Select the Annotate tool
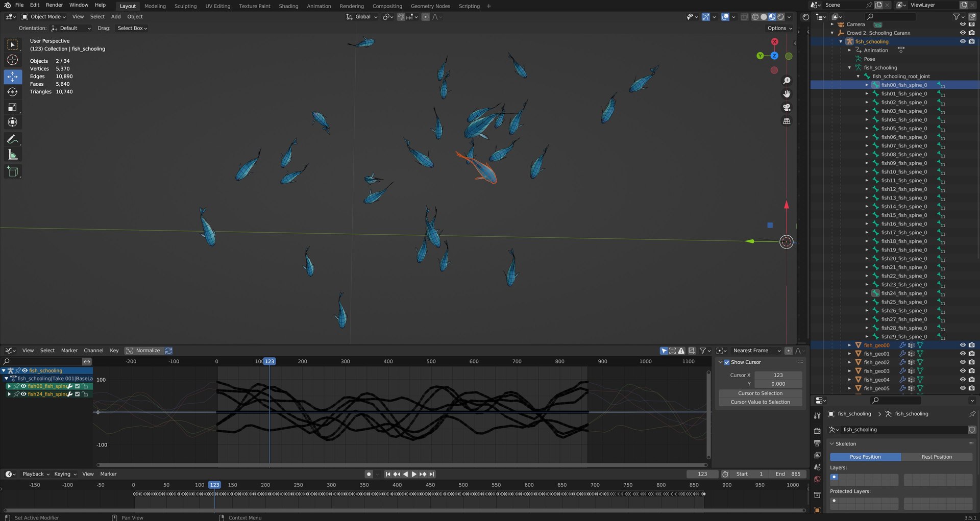Image resolution: width=980 pixels, height=521 pixels. 13,139
